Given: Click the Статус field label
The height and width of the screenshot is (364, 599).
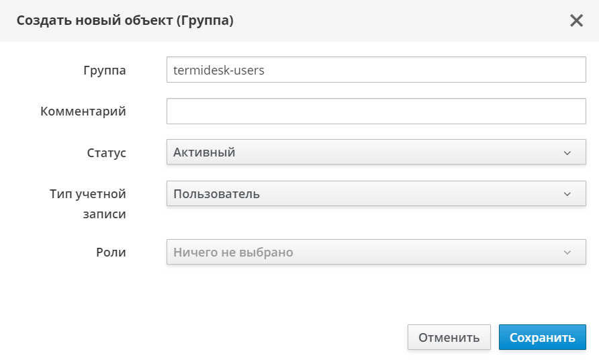Looking at the screenshot, I should click(106, 153).
